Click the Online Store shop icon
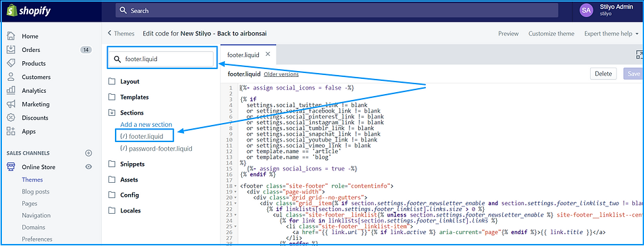 point(11,167)
